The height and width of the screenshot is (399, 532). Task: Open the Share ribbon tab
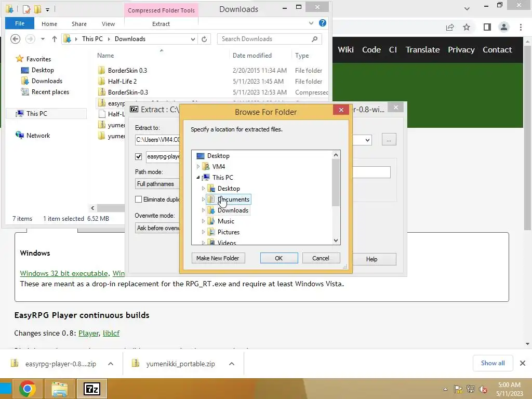click(x=79, y=24)
